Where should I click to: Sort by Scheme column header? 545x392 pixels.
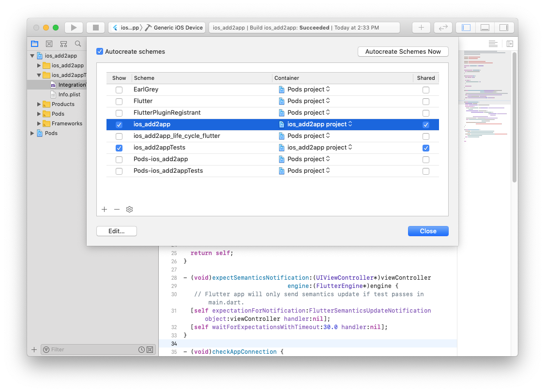(202, 78)
